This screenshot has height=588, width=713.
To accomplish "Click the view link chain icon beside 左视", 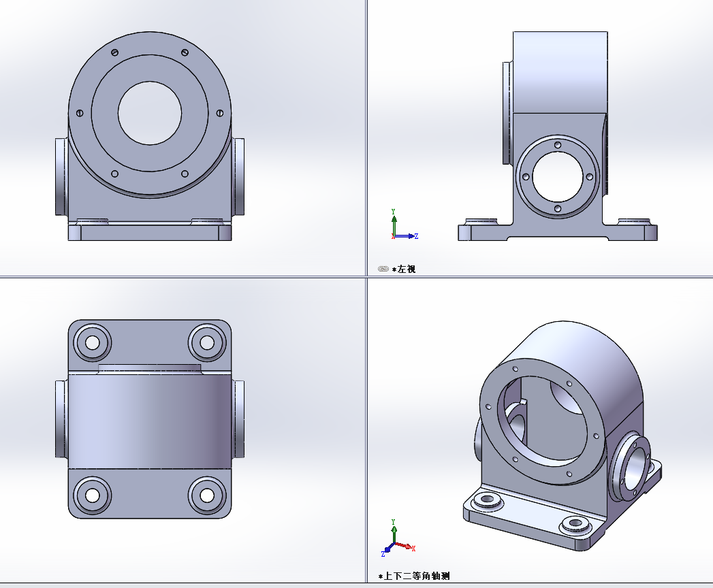I will click(x=383, y=269).
